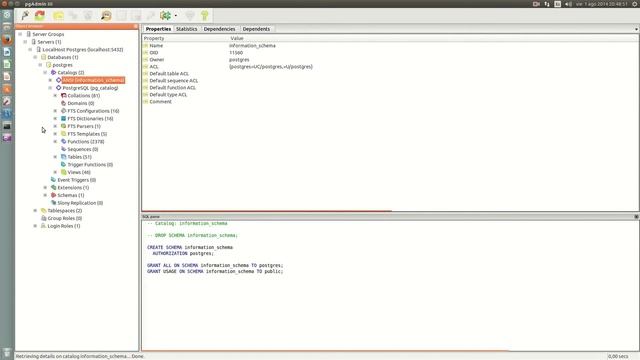Click the Catalogs node icon
The height and width of the screenshot is (360, 640).
53,72
